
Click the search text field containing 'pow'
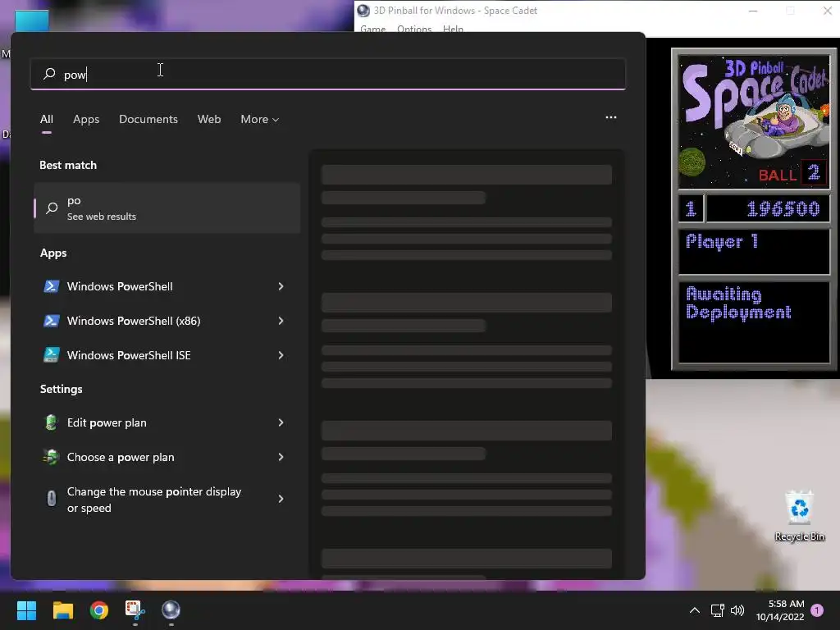(x=328, y=74)
